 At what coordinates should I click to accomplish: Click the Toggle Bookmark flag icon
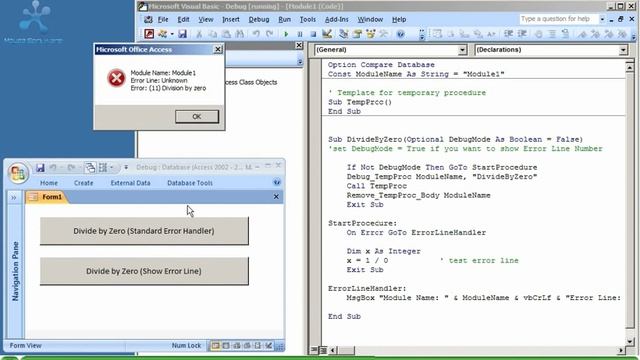[582, 34]
